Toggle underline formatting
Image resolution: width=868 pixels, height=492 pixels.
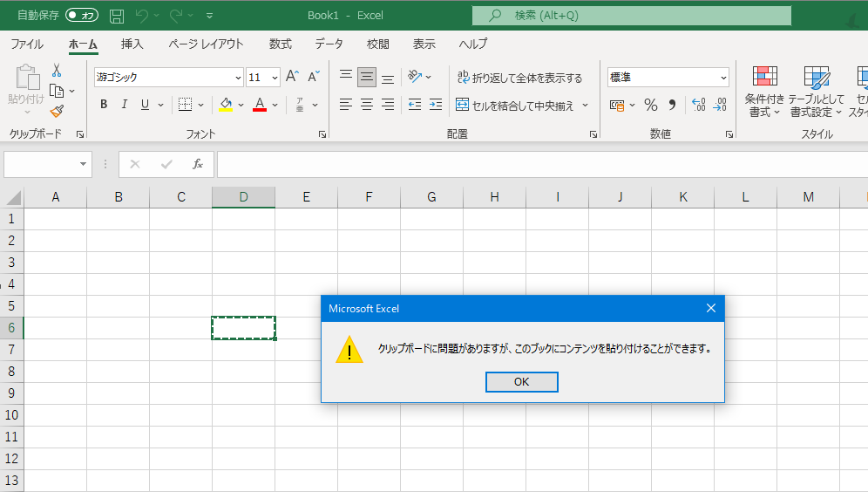tap(145, 104)
